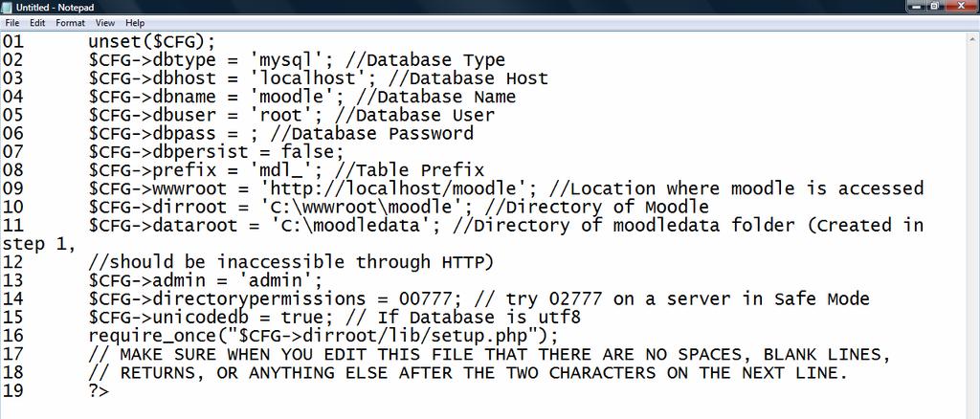
Task: Click the Notepad icon in title bar
Action: [x=7, y=7]
